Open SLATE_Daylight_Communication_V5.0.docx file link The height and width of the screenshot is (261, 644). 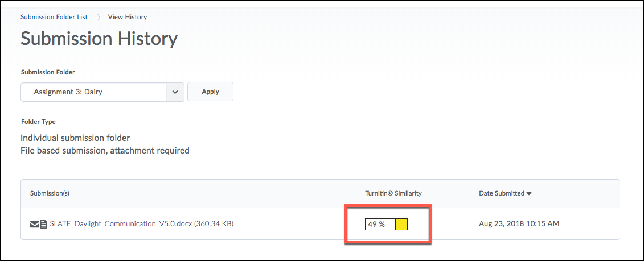(121, 224)
